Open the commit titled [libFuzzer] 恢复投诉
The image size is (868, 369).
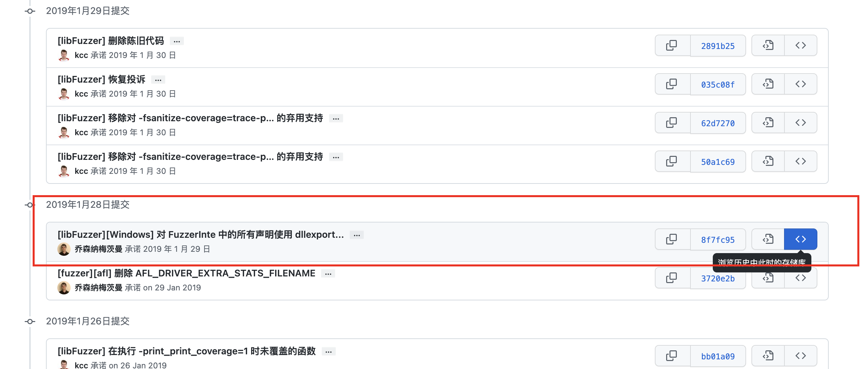[x=101, y=79]
